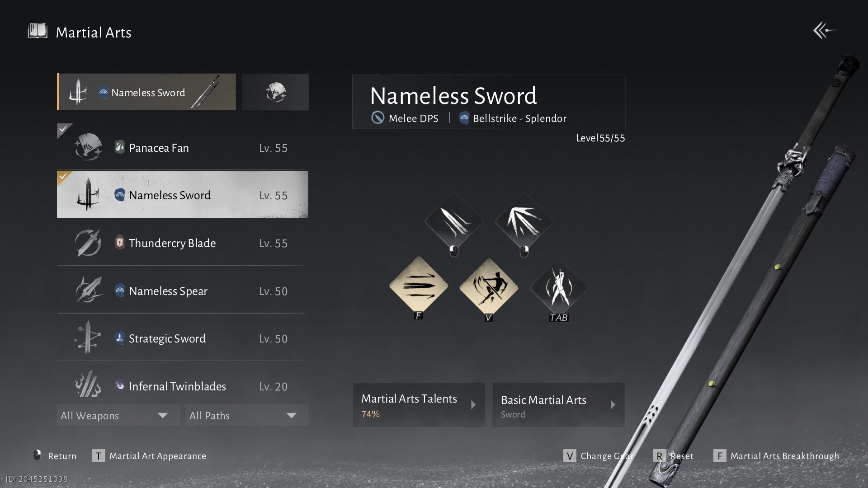868x488 pixels.
Task: Click the equipped Nameless Sword primary slot
Action: coord(146,92)
